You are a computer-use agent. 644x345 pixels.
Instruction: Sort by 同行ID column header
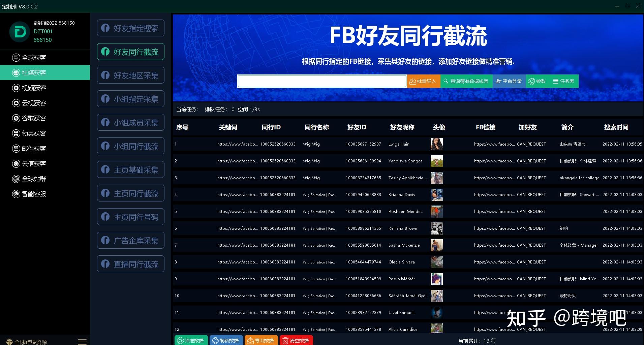click(271, 127)
